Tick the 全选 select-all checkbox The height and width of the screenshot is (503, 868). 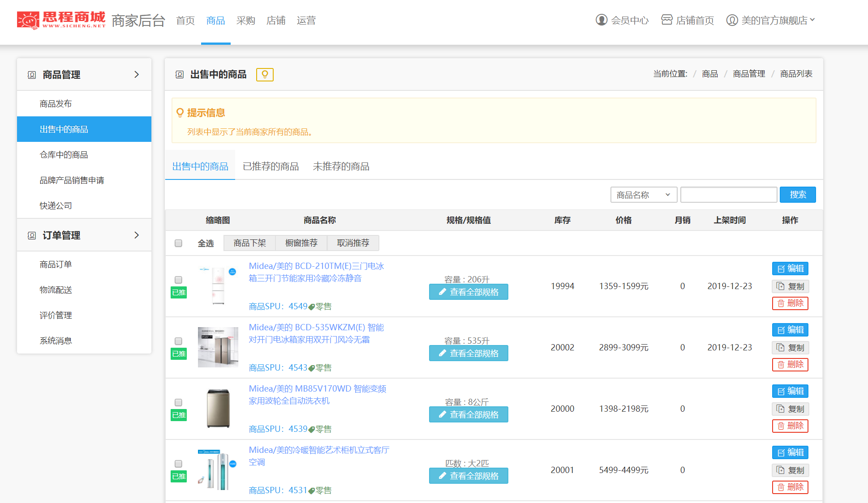pos(178,243)
